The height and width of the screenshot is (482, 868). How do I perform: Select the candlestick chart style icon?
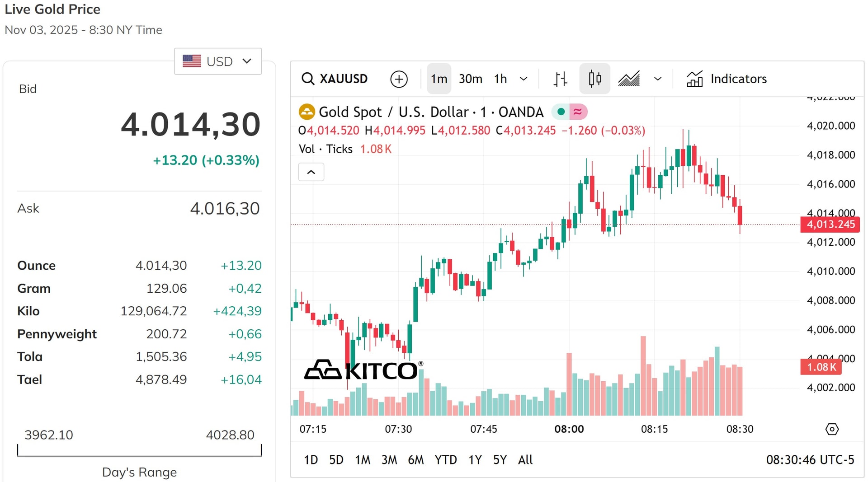tap(594, 79)
